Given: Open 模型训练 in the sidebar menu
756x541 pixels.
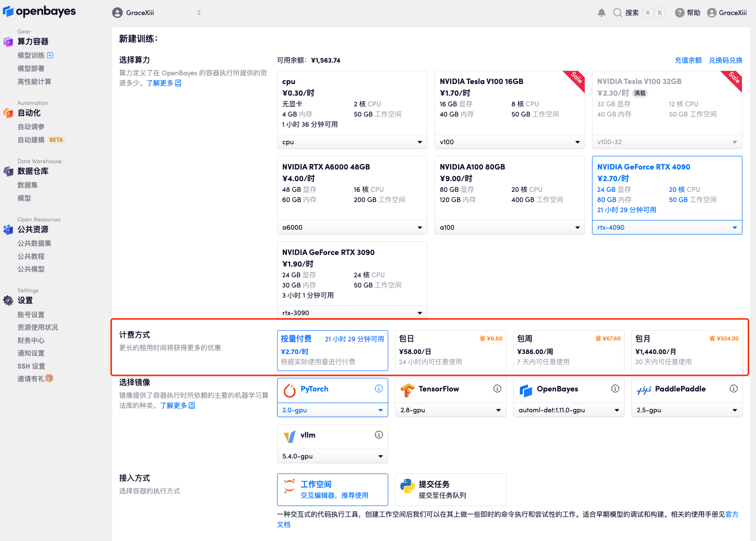Looking at the screenshot, I should pyautogui.click(x=31, y=55).
